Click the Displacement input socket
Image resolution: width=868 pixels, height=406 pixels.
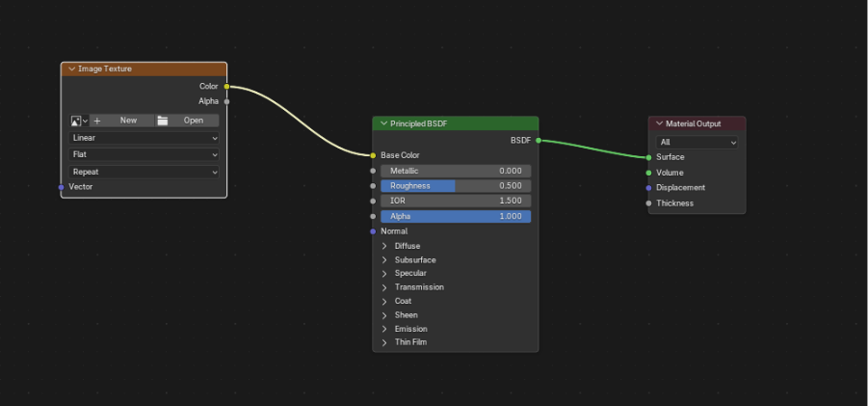(x=648, y=188)
